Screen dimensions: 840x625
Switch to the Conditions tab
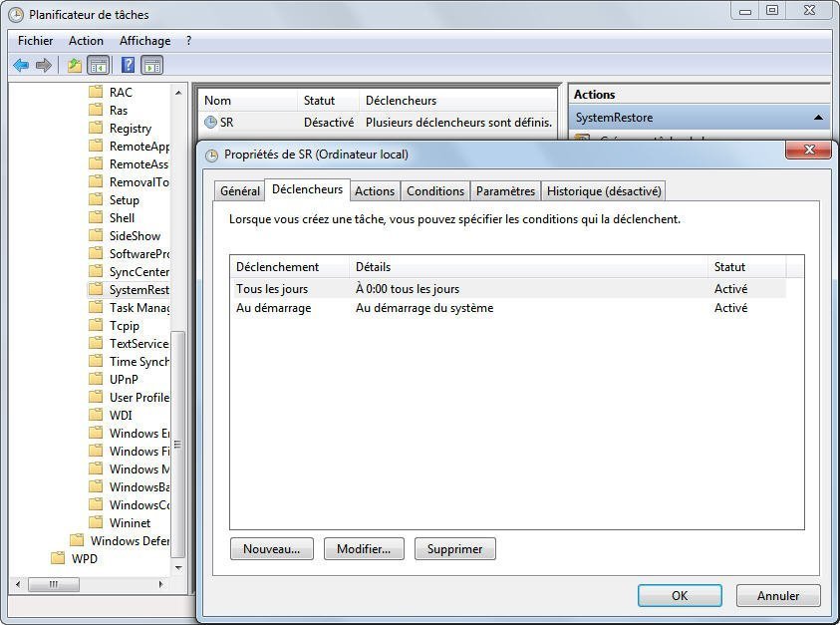tap(435, 191)
